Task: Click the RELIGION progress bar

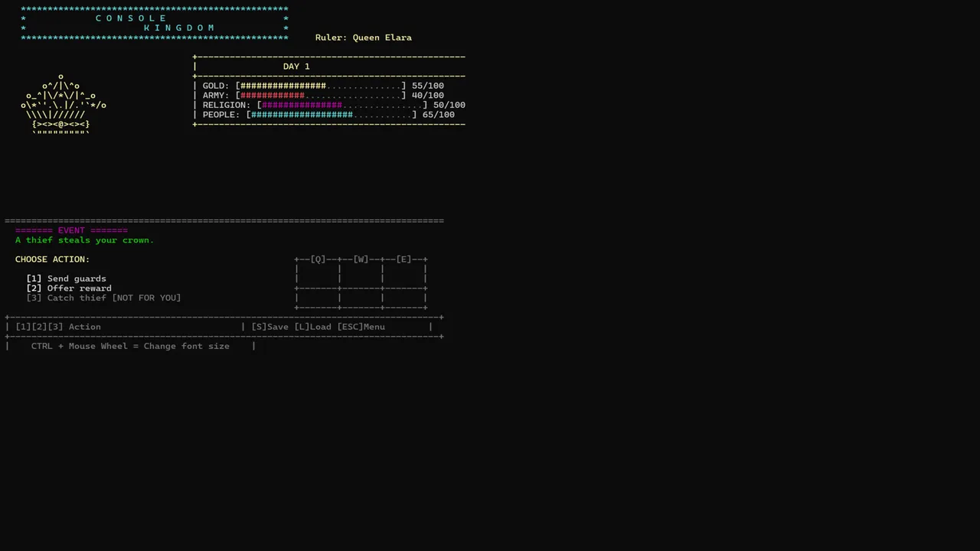Action: 342,105
